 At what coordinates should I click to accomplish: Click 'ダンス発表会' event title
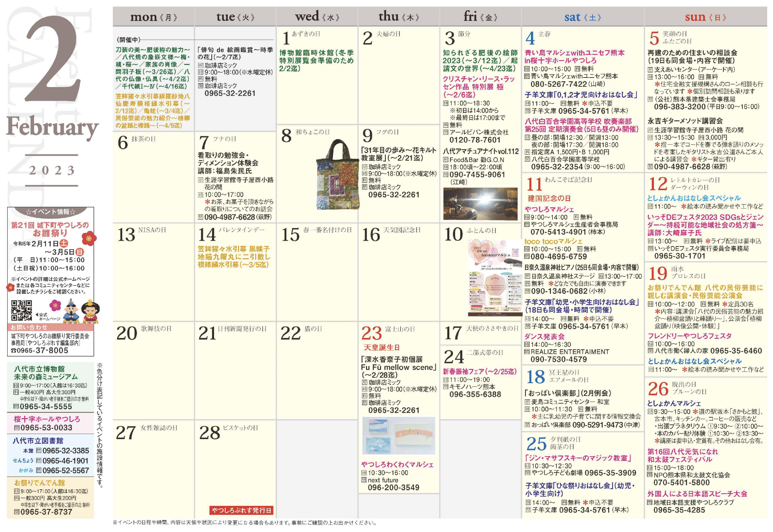coord(545,337)
